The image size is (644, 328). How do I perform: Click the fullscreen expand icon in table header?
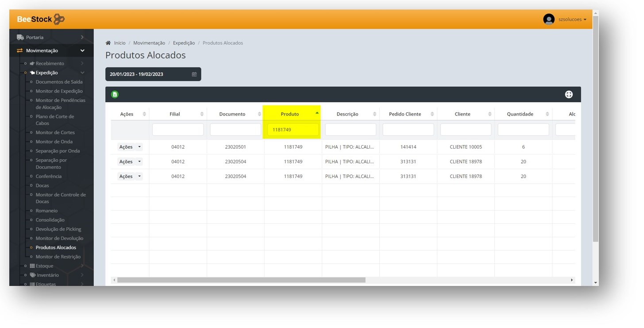click(x=569, y=94)
